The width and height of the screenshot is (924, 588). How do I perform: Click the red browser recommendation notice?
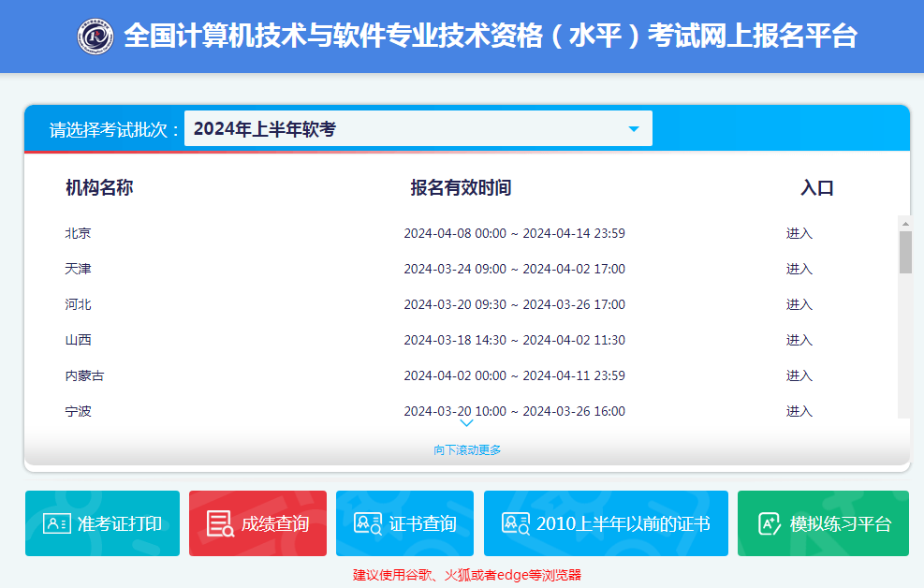pos(467,575)
